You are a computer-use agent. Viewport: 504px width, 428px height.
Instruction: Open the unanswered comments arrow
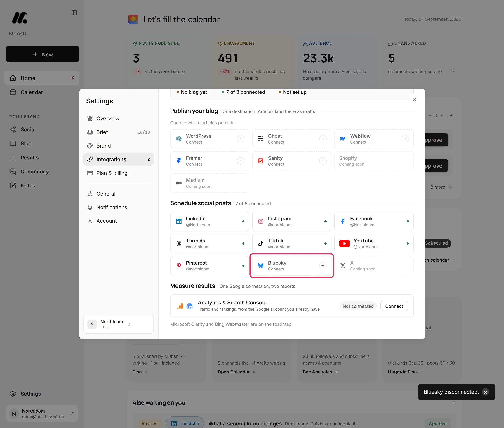pyautogui.click(x=453, y=71)
